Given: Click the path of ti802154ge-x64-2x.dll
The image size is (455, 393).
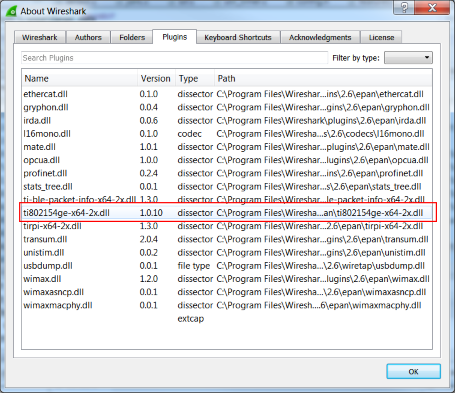Looking at the screenshot, I should 320,213.
